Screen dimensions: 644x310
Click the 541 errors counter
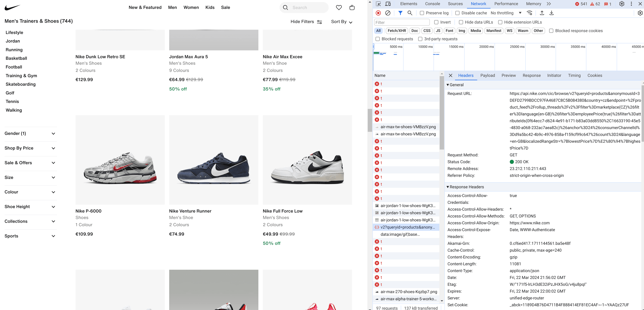click(581, 4)
